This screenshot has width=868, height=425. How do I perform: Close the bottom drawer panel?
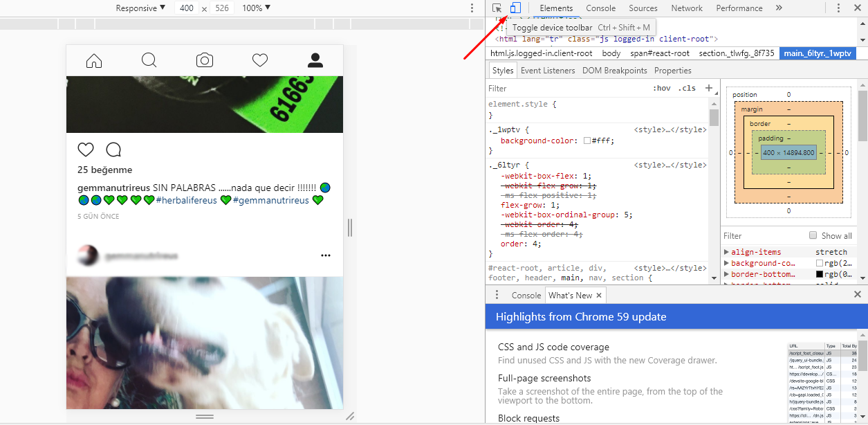point(858,294)
